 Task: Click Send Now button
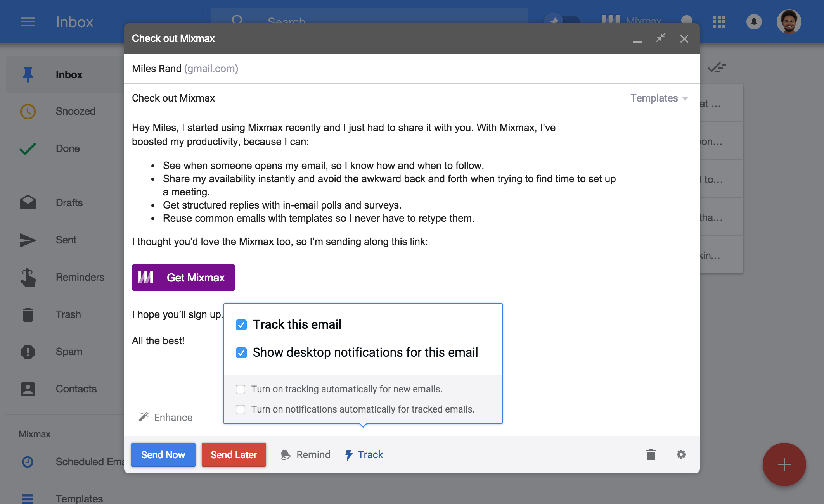point(163,455)
